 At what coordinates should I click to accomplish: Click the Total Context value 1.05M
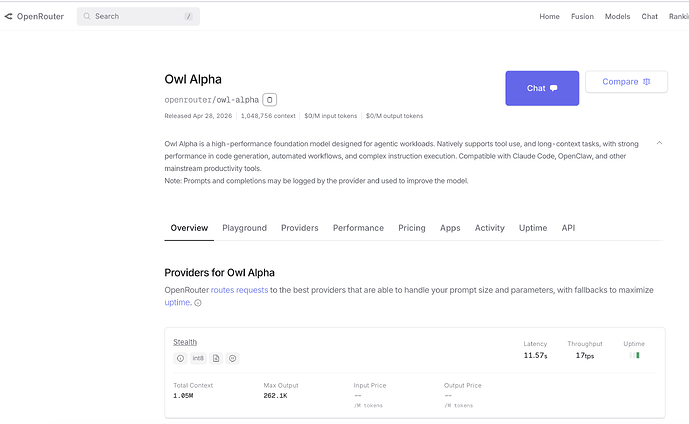pos(183,396)
